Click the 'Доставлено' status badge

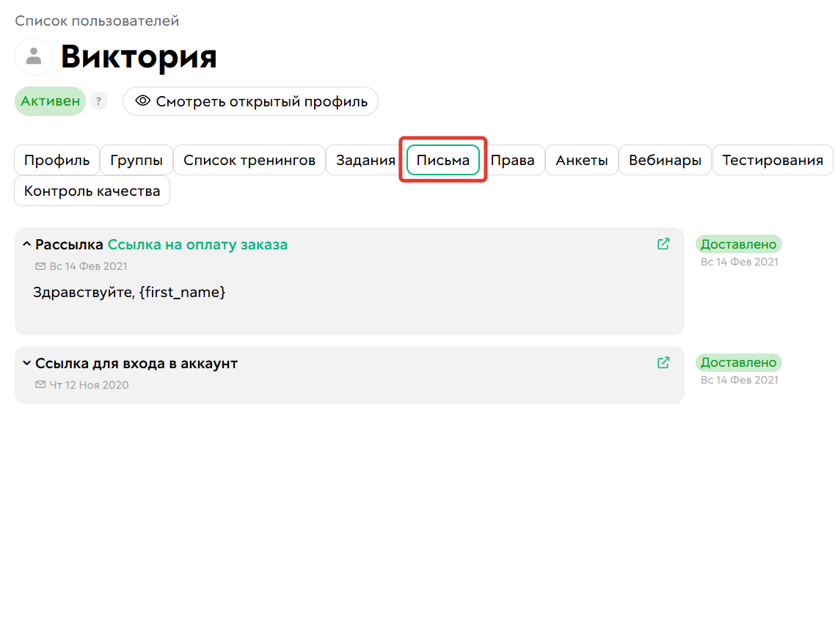click(738, 244)
